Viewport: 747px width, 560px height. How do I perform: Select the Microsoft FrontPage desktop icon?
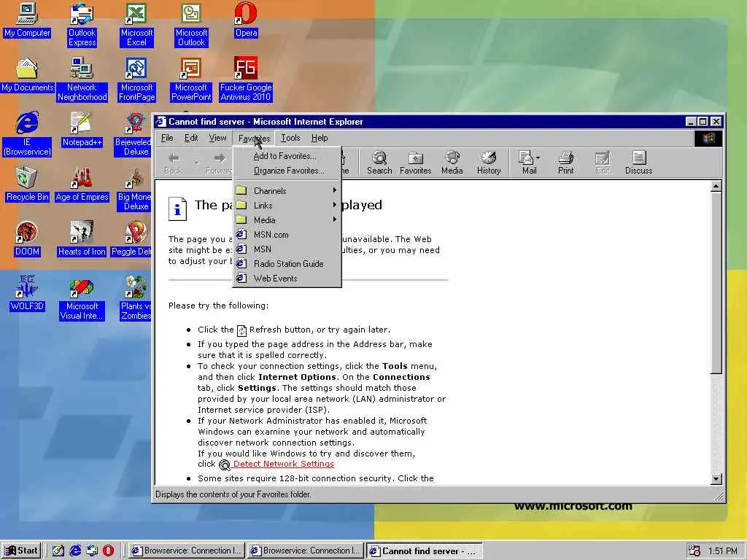pyautogui.click(x=136, y=79)
